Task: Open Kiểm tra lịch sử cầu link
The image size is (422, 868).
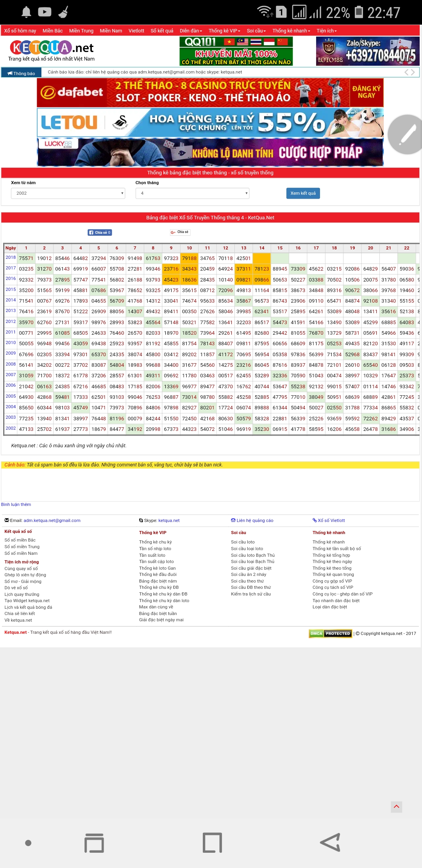Action: click(x=251, y=594)
